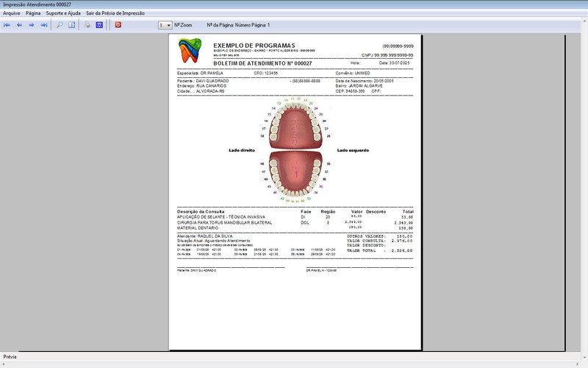588x368 pixels.
Task: Click the previous page arrow
Action: (x=19, y=25)
